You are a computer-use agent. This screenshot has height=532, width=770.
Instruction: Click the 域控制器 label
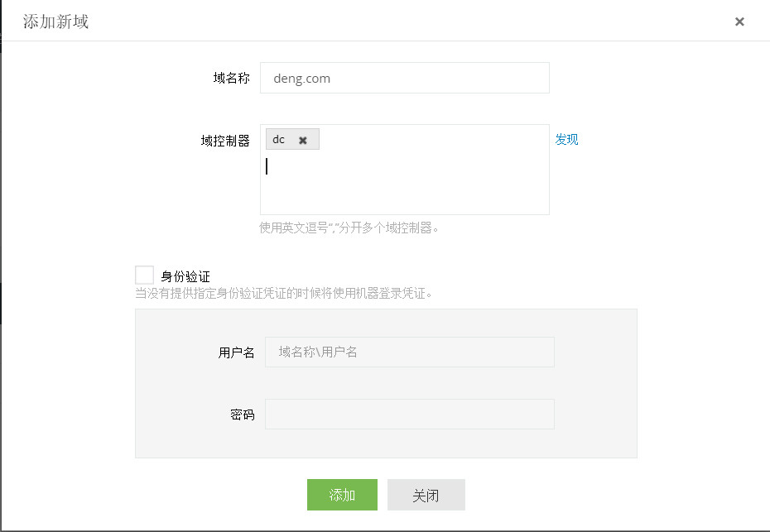pyautogui.click(x=225, y=141)
